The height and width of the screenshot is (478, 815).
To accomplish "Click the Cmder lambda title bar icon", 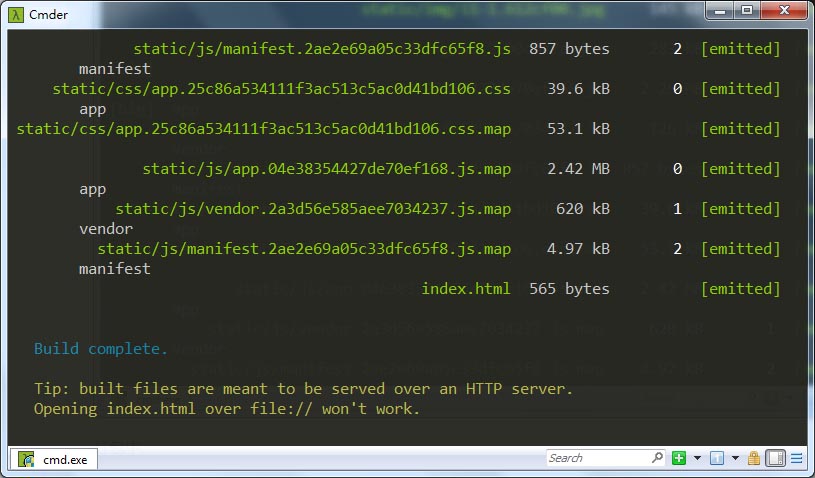I will [x=16, y=15].
